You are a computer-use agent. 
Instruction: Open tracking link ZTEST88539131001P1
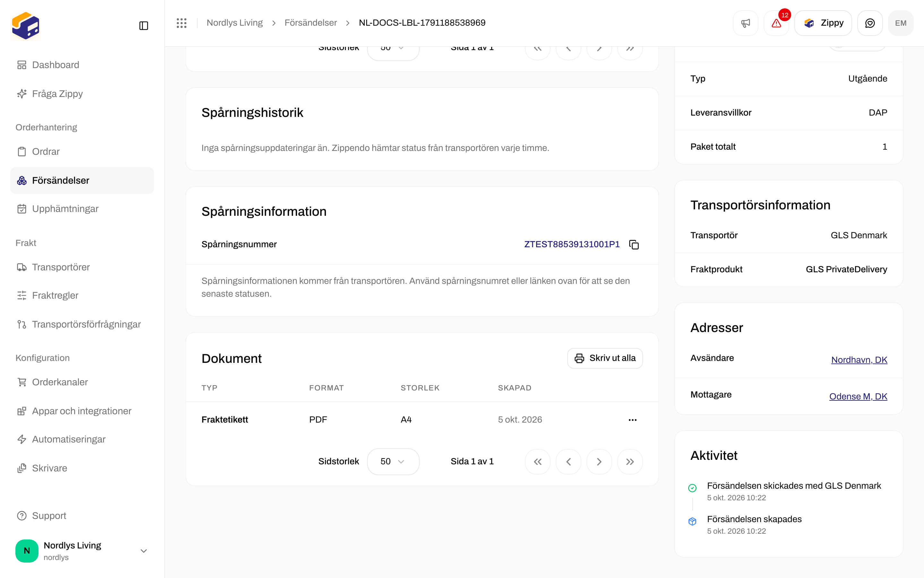point(572,244)
